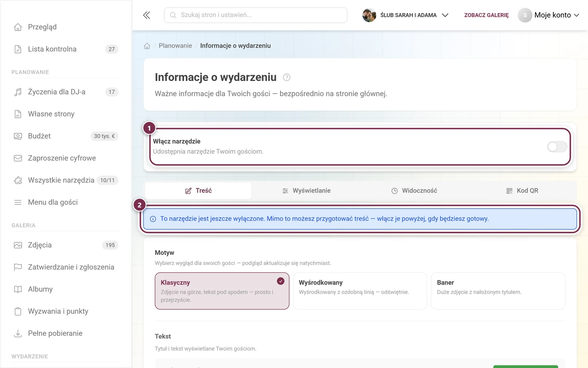This screenshot has width=588, height=368.
Task: Click the Zaproszenie cyfrowe envelope icon
Action: pyautogui.click(x=18, y=158)
